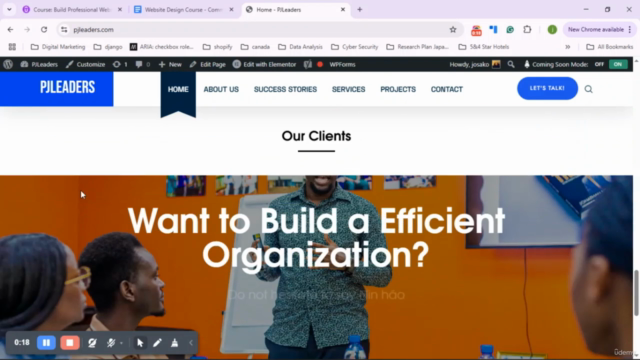The width and height of the screenshot is (640, 360).
Task: Click the admin bar search magnifier icon
Action: 511,64
